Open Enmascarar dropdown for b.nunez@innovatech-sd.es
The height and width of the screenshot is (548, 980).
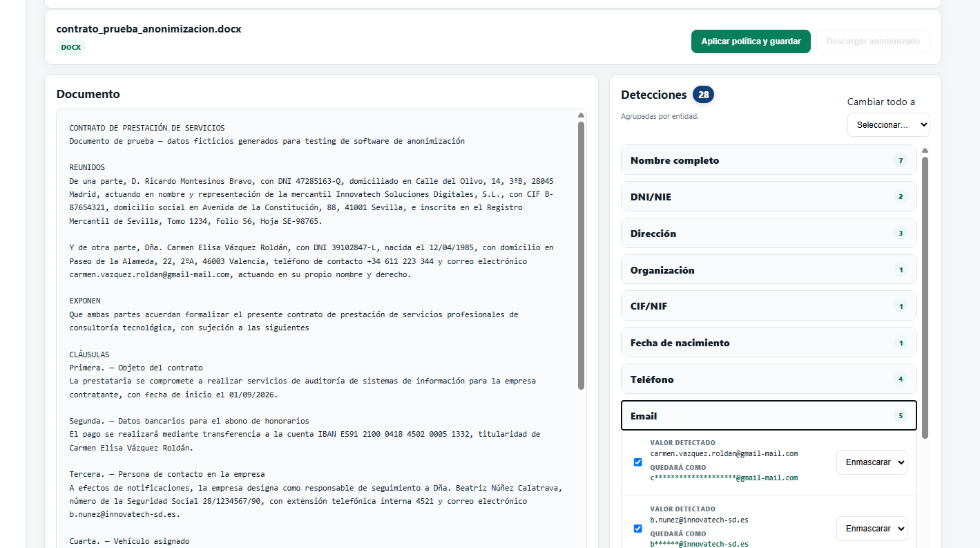pos(872,529)
